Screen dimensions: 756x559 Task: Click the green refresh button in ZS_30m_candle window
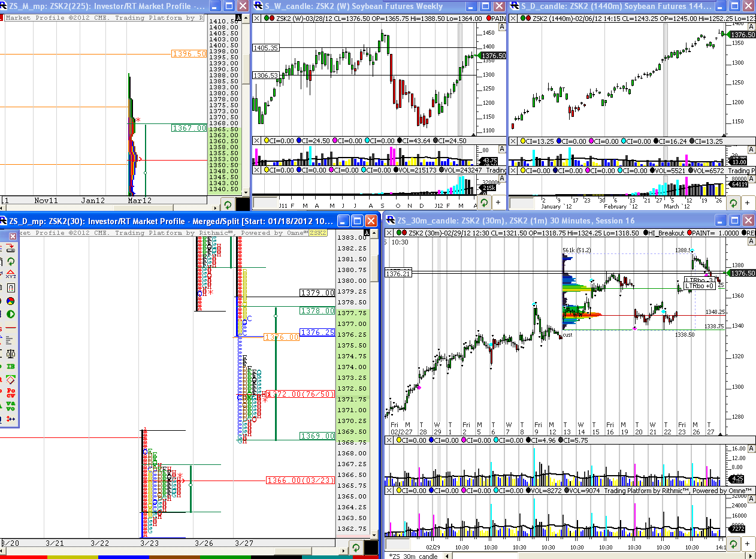click(x=733, y=543)
